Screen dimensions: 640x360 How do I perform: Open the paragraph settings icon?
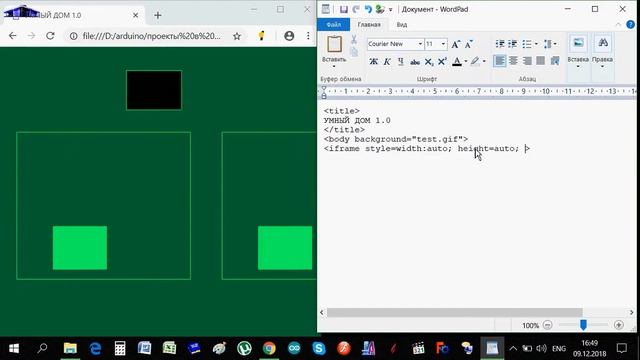(x=555, y=61)
